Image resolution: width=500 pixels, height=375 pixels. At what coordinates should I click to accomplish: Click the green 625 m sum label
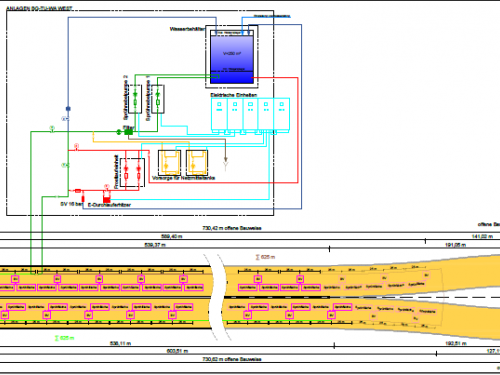click(65, 338)
